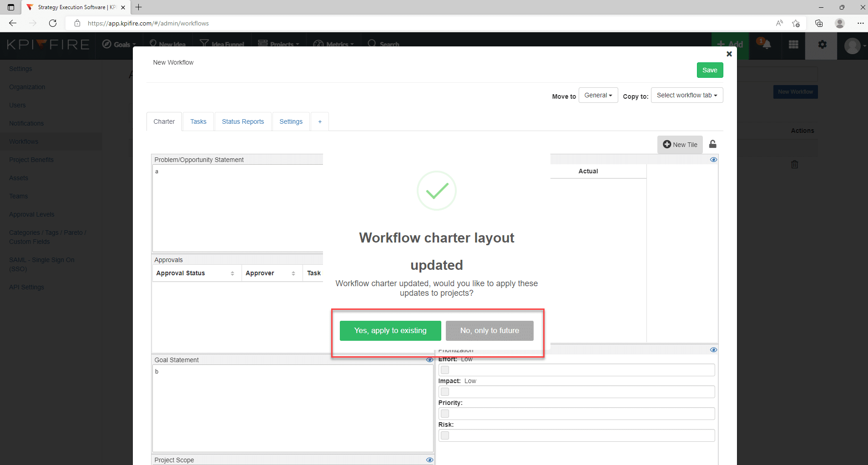Check the Risk checkbox
Screen dimensions: 868x465
[x=445, y=435]
